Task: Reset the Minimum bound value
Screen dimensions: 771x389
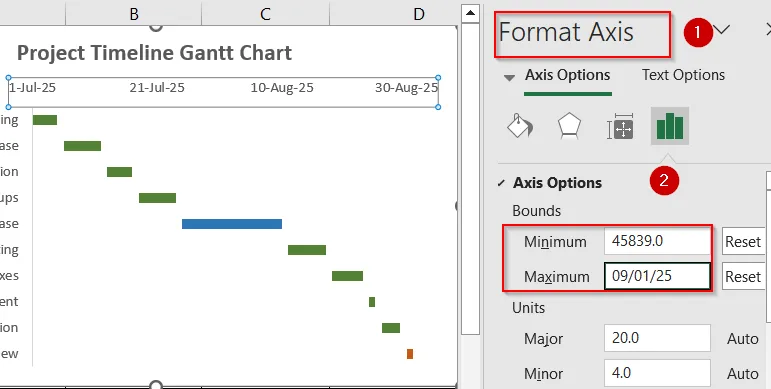Action: point(743,241)
